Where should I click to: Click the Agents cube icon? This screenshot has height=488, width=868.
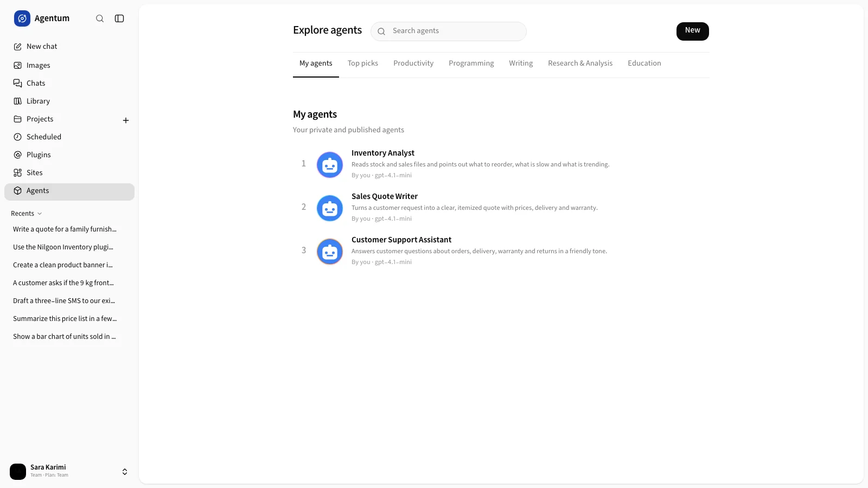18,191
